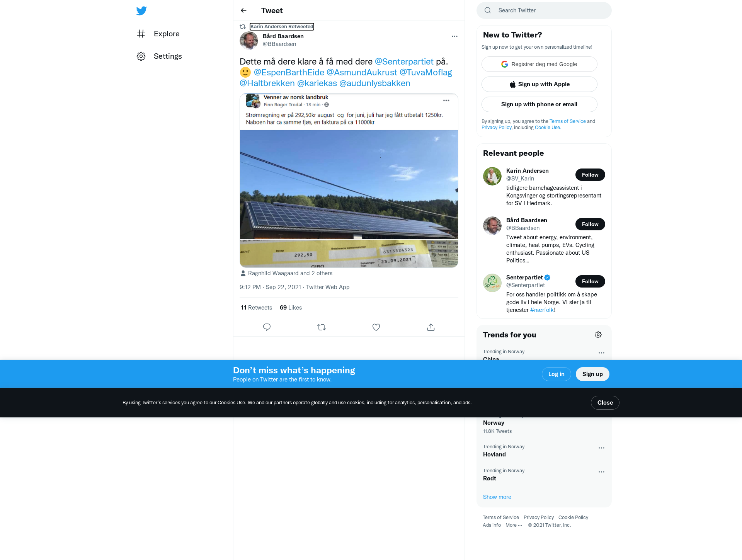
Task: Close the cookie notice banner
Action: point(605,403)
